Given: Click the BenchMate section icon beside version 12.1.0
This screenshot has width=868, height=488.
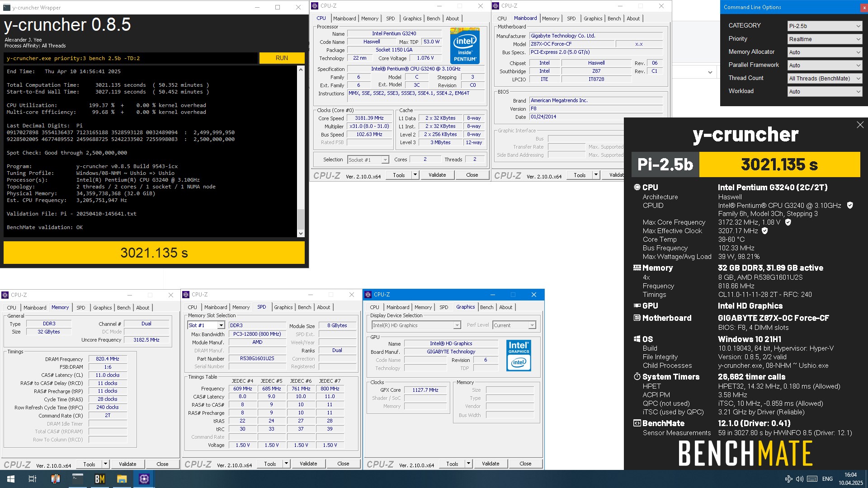Looking at the screenshot, I should [637, 423].
